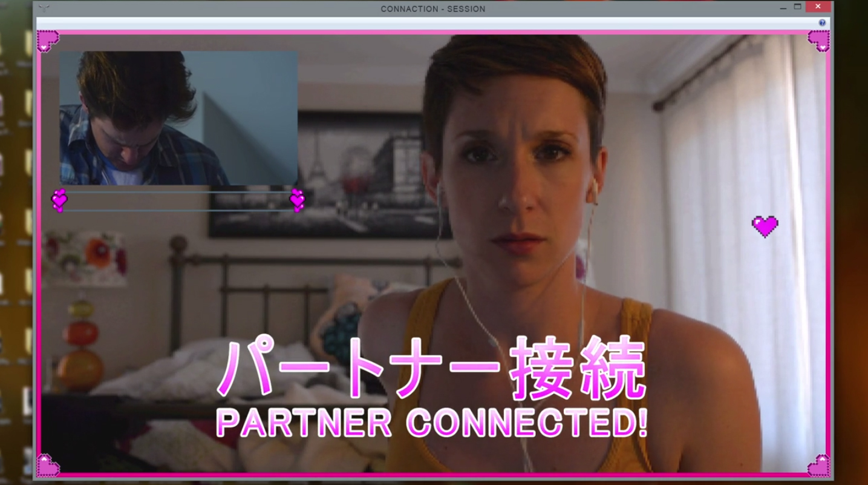Click the left heart on connection bar
The width and height of the screenshot is (868, 485).
point(59,200)
